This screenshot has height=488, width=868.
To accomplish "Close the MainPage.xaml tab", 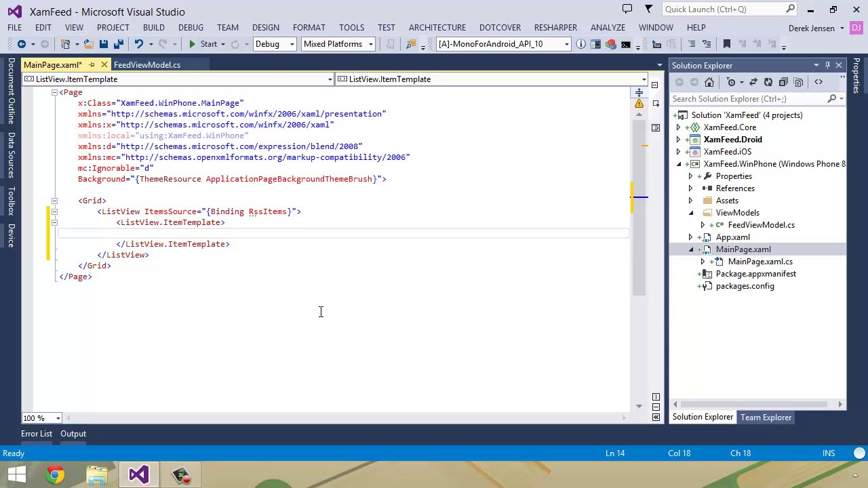I will (x=104, y=64).
